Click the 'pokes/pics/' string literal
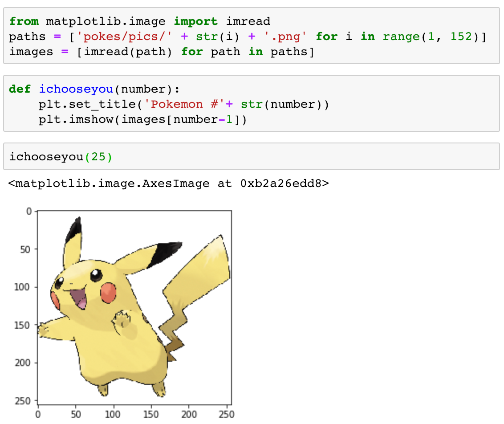Screen dimensions: 504x424 pos(124,37)
